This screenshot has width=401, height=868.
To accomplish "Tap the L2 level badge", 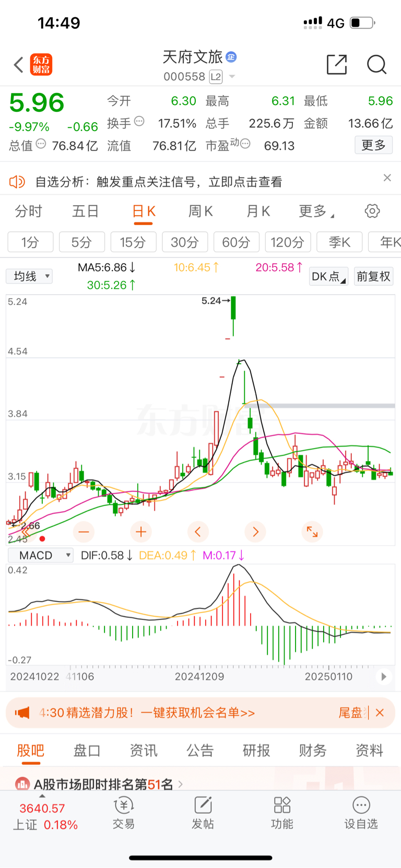I will pyautogui.click(x=216, y=77).
